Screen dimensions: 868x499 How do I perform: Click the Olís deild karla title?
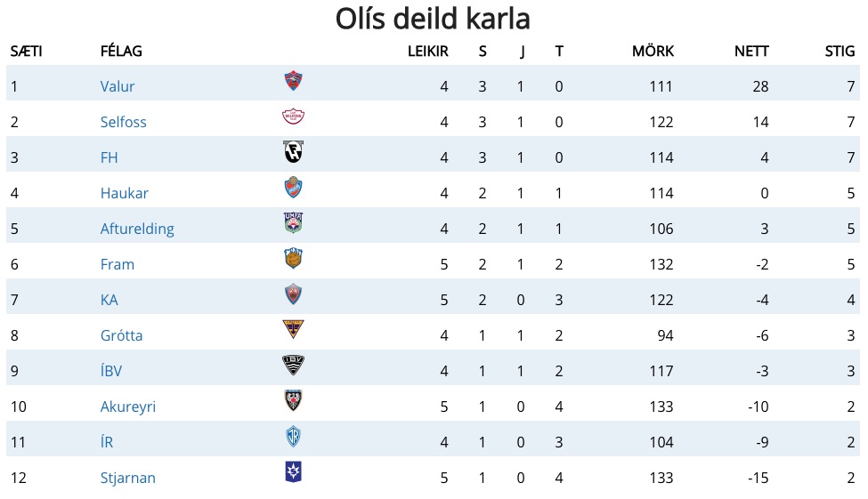433,19
